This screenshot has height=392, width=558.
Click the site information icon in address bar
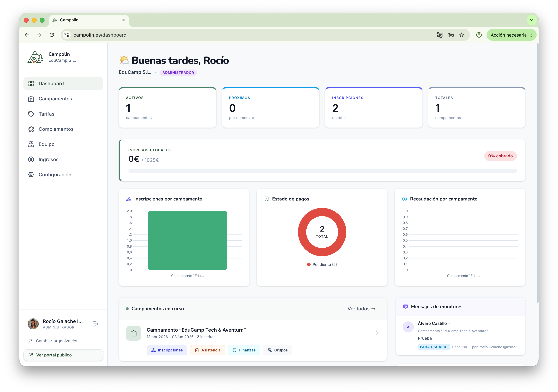67,35
